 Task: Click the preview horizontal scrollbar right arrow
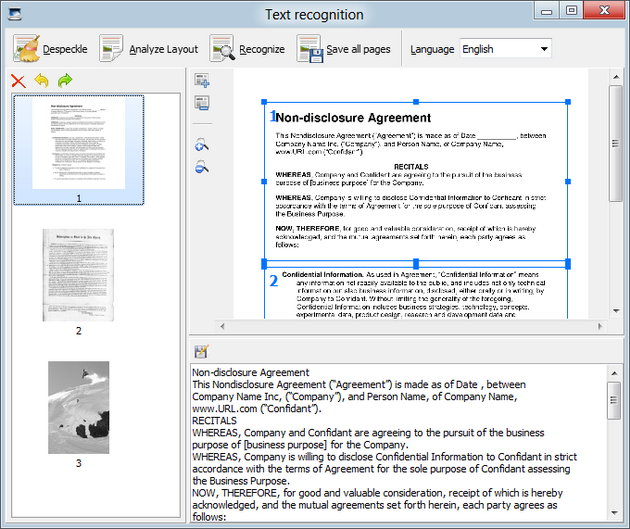coord(599,327)
